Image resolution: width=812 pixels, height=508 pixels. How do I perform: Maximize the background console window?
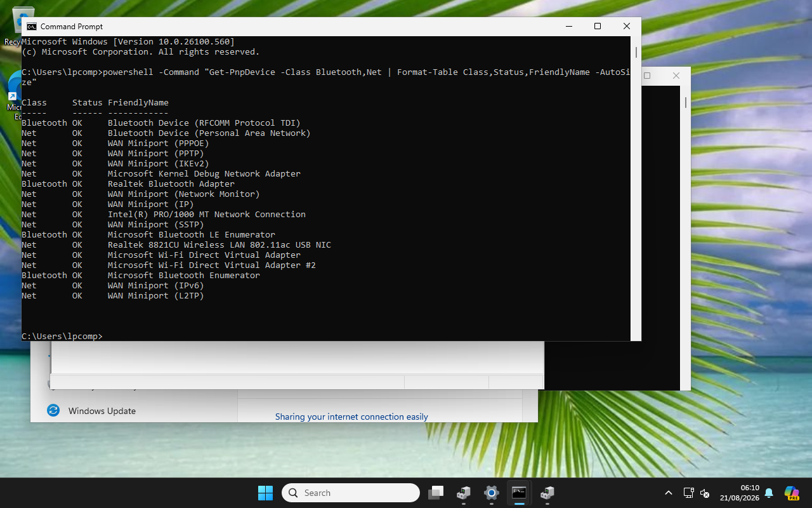(x=647, y=76)
